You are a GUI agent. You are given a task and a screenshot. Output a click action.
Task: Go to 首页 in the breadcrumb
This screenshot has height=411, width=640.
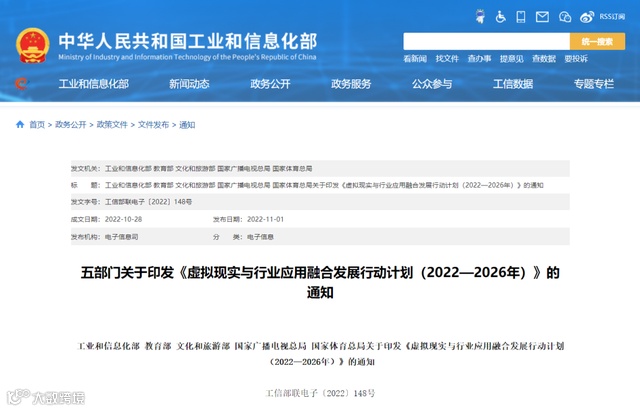(x=37, y=124)
